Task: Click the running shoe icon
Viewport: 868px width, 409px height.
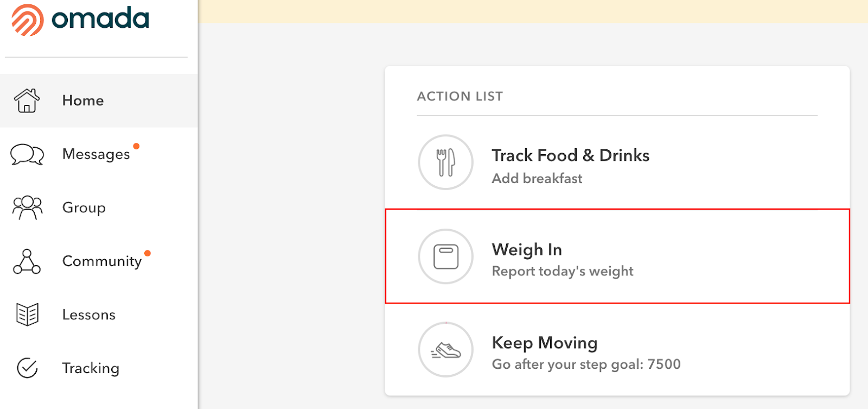Action: 446,350
